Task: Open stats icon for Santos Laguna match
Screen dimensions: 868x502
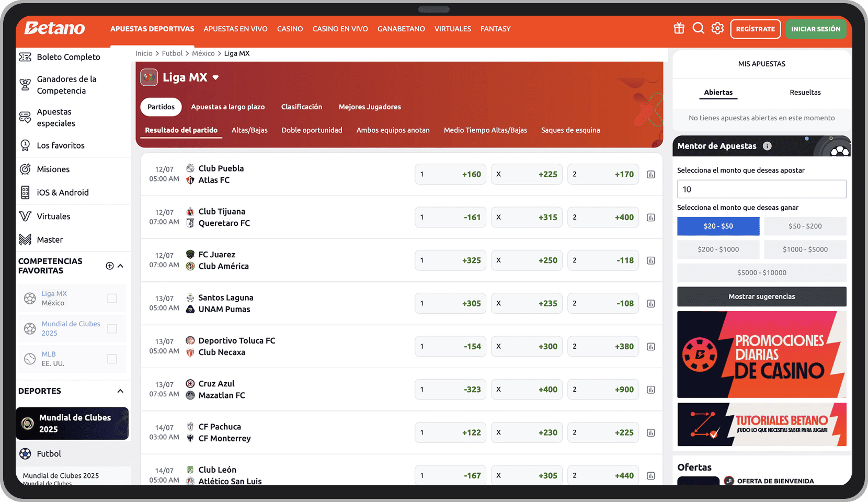Action: click(x=651, y=304)
